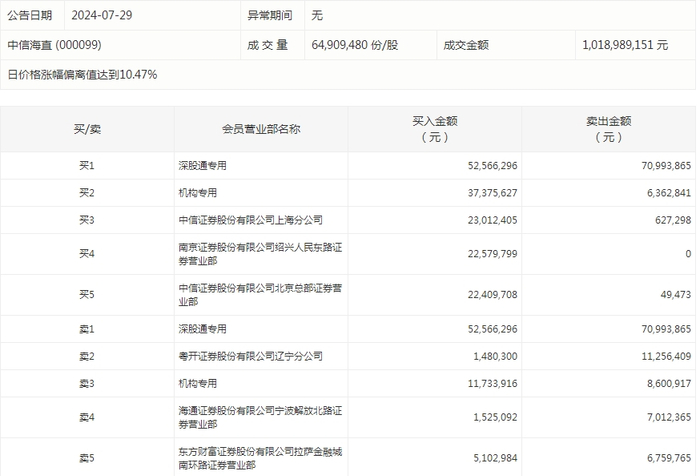Click buy amount 22,579,799
700x476 pixels.
(492, 254)
